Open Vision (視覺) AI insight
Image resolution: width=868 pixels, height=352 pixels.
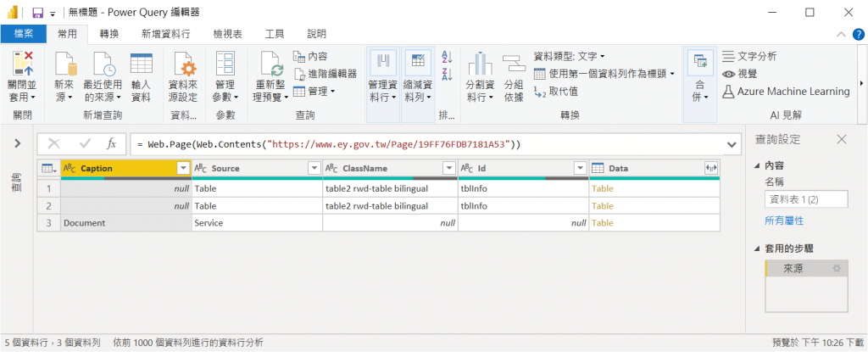739,74
